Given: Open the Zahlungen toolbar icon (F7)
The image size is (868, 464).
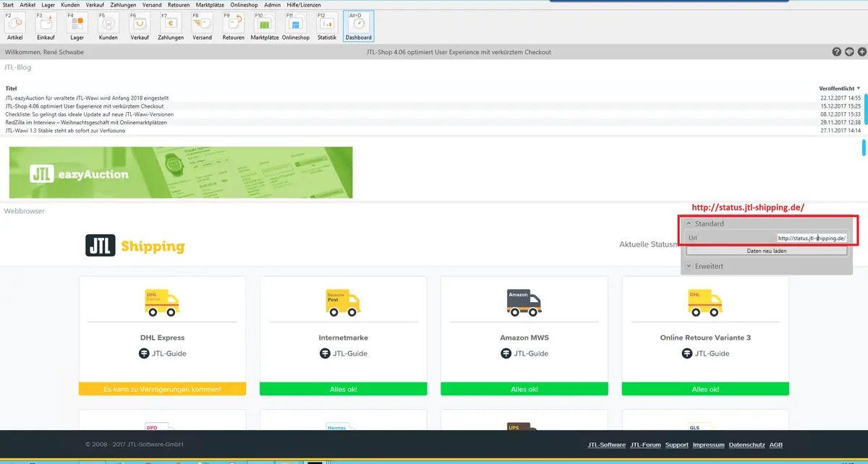Looking at the screenshot, I should click(171, 27).
